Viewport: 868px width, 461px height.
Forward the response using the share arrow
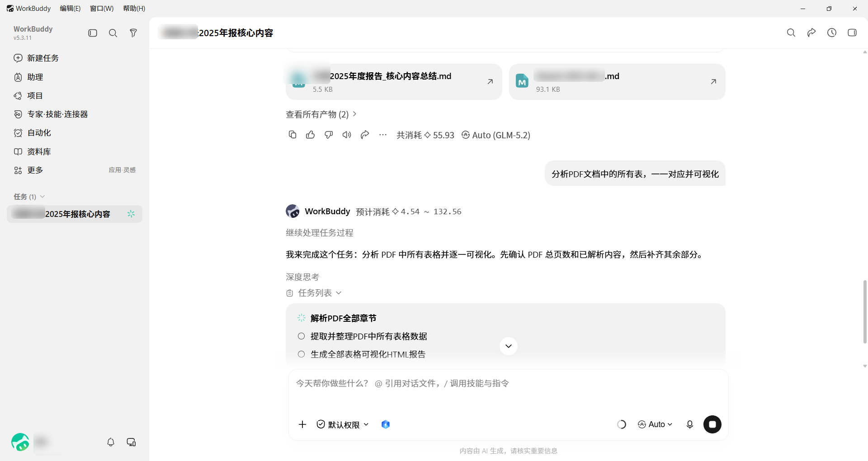coord(365,135)
